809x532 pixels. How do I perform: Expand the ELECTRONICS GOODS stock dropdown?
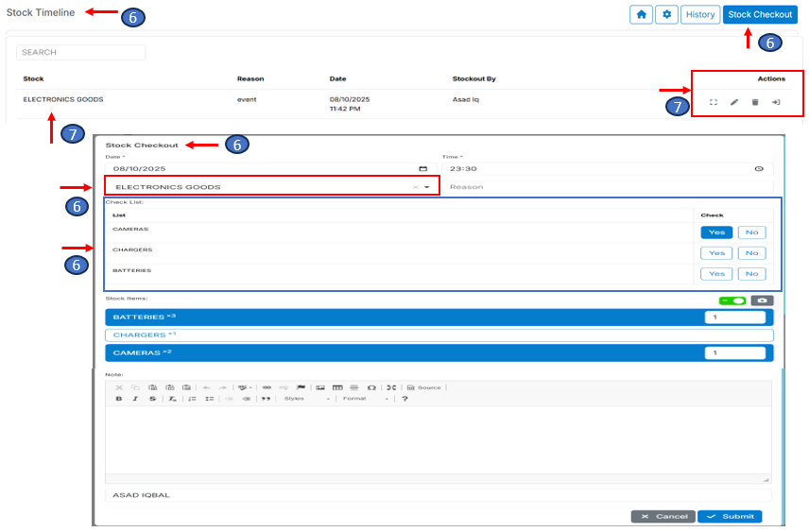tap(427, 187)
